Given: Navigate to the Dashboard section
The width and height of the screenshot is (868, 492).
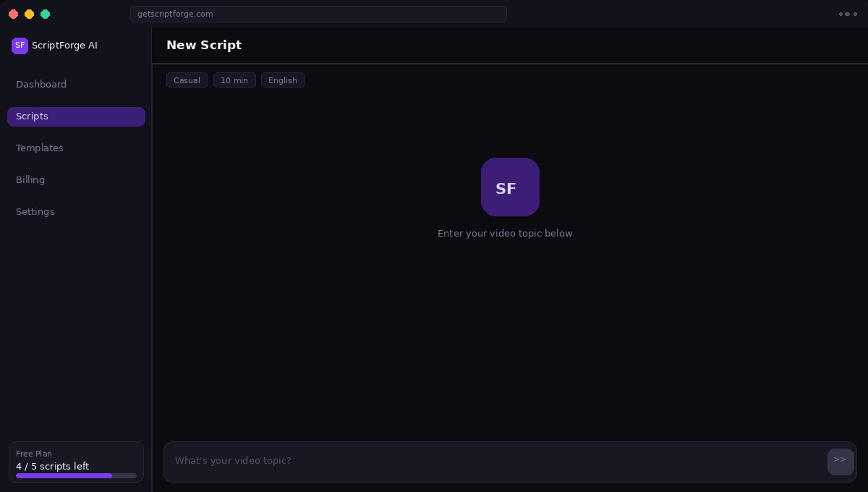Looking at the screenshot, I should click(x=41, y=85).
